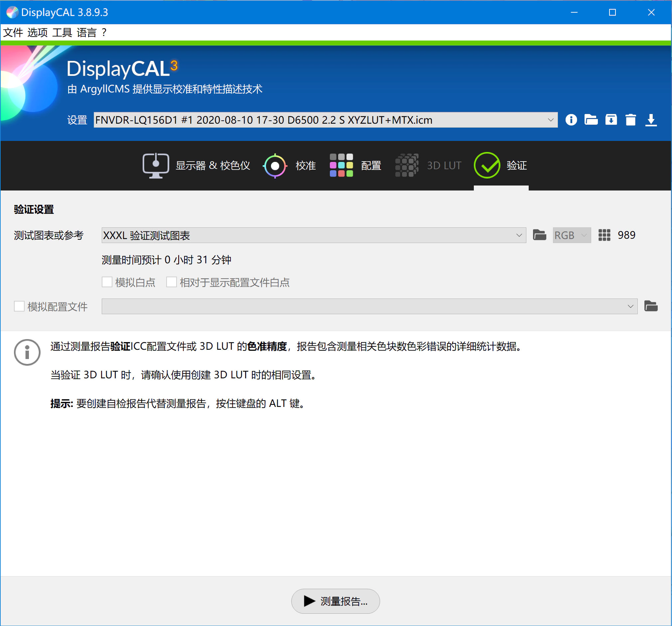The width and height of the screenshot is (672, 626).
Task: Click the profile information icon
Action: (571, 120)
